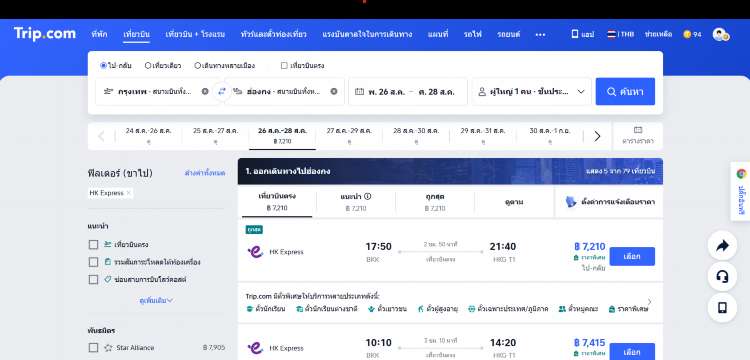The height and width of the screenshot is (360, 750).
Task: Swap origin and destination airports
Action: pos(221,91)
